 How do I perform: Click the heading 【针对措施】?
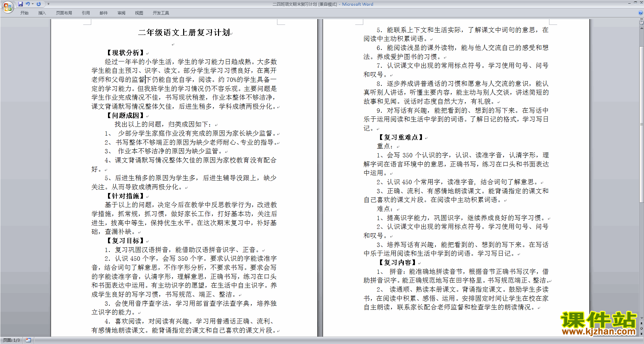pos(125,196)
